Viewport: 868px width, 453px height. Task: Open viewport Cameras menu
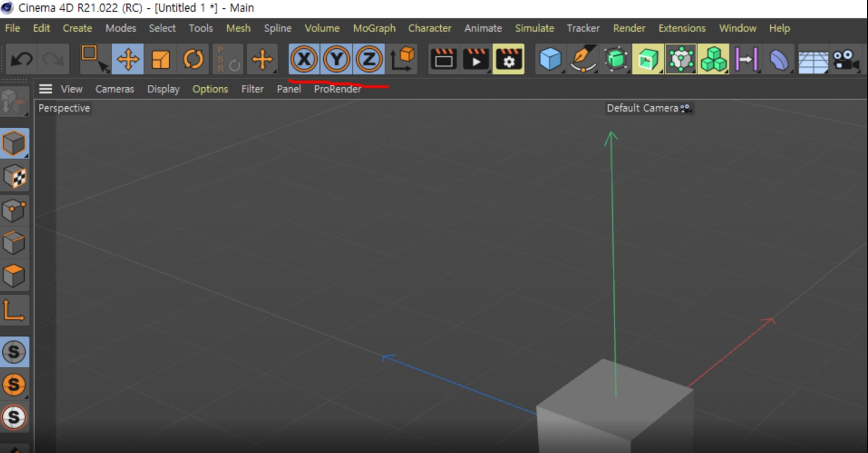115,89
